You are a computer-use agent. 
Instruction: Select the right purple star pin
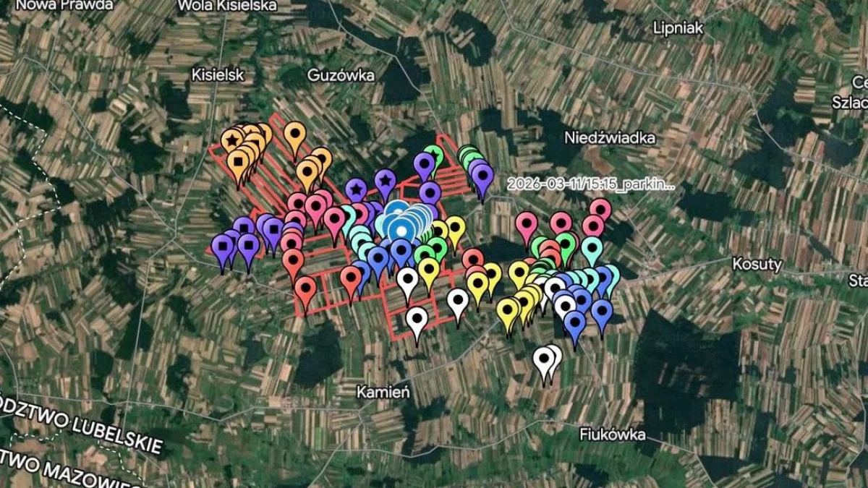tap(386, 179)
